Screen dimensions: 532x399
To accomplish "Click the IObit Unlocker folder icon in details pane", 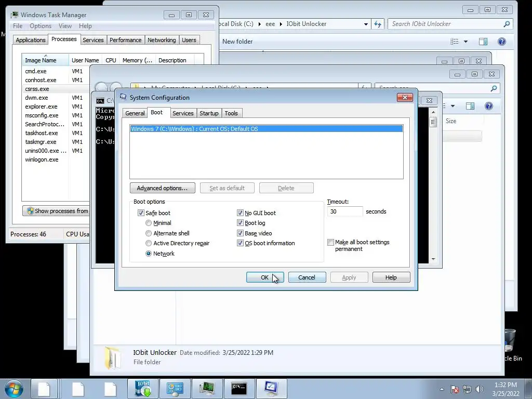I will (x=112, y=357).
